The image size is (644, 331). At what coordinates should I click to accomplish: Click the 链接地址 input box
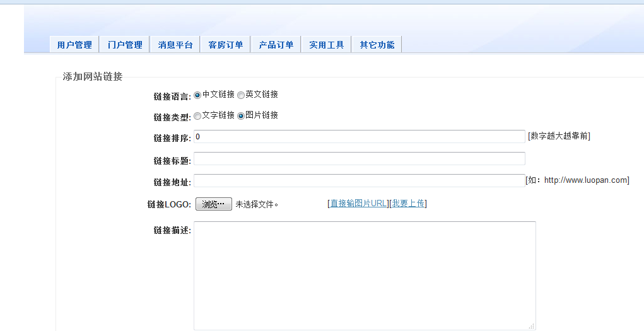[x=360, y=181]
